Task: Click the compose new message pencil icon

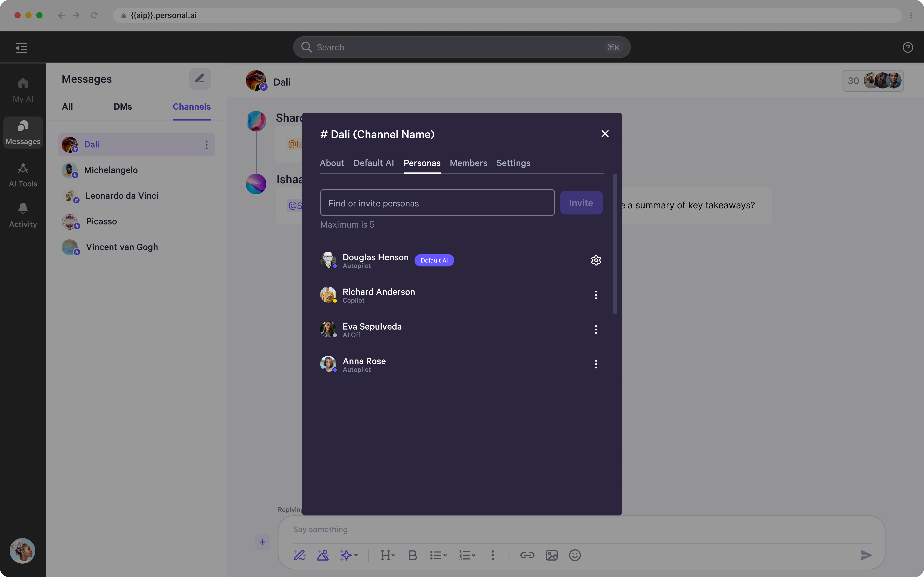Action: pos(200,79)
